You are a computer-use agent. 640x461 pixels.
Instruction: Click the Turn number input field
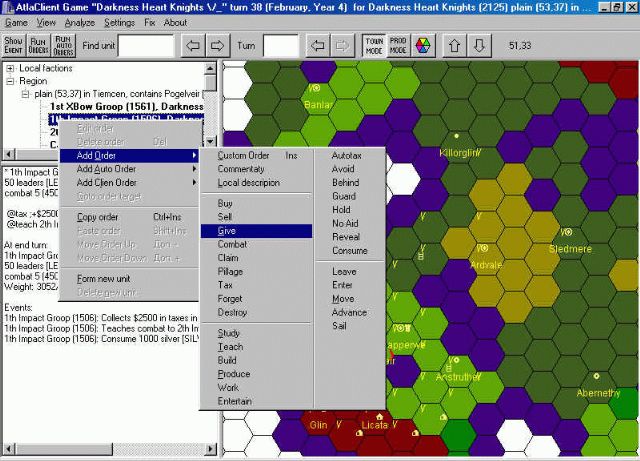point(281,46)
